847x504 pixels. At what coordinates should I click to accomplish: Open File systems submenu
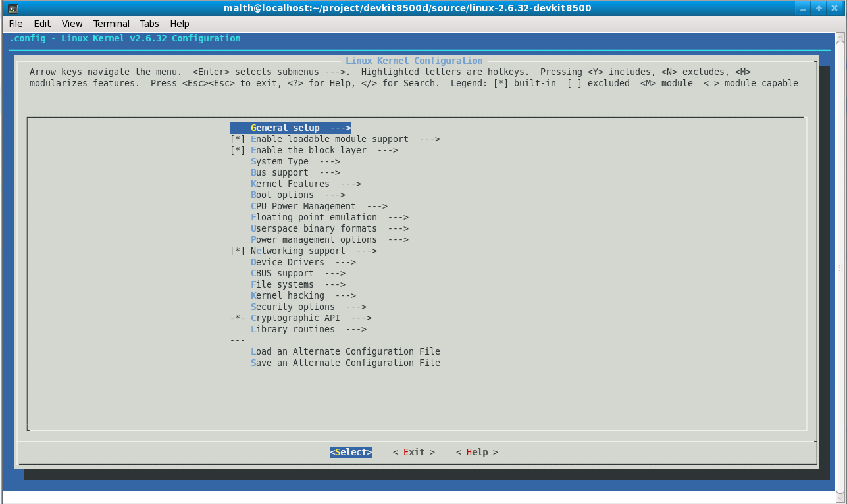point(298,284)
